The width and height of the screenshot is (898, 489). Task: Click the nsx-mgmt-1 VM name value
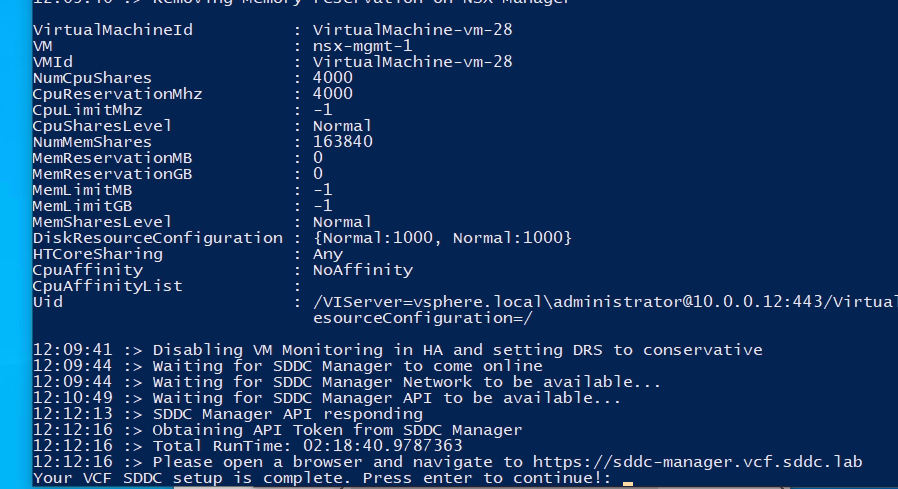coord(362,46)
